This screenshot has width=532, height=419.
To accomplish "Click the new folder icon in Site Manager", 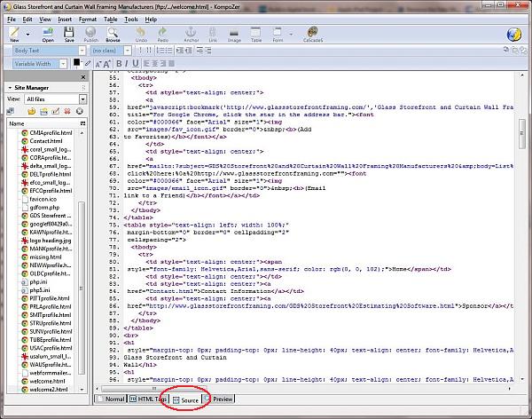I will (43, 111).
